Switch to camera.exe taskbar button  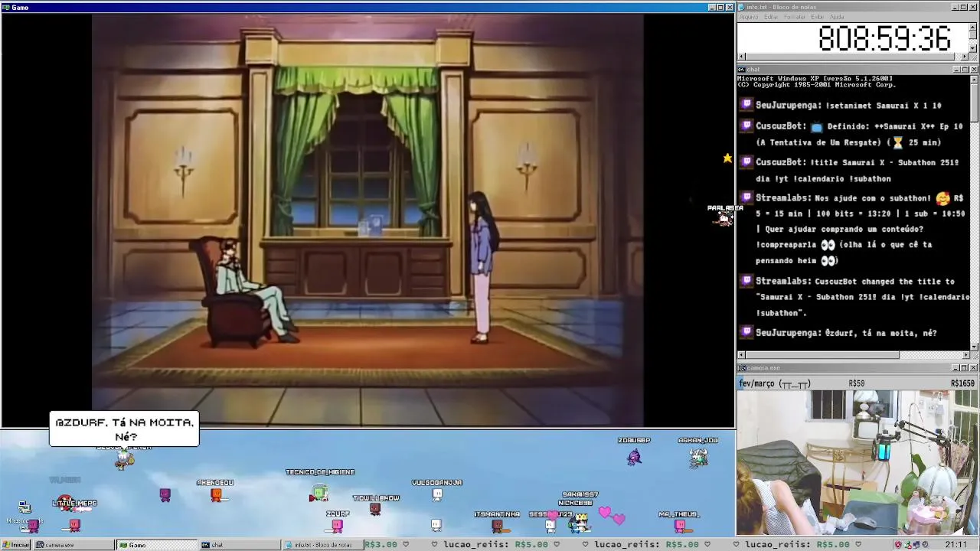[74, 545]
